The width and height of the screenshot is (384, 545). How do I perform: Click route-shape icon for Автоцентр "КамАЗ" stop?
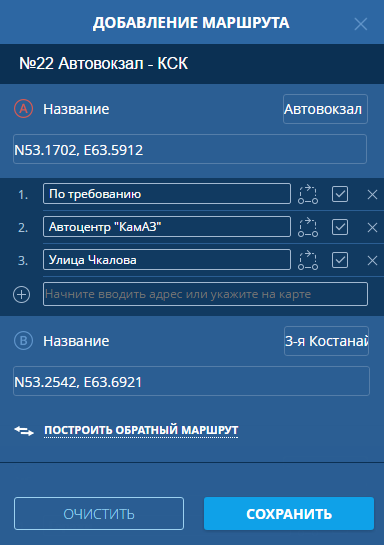pos(308,227)
